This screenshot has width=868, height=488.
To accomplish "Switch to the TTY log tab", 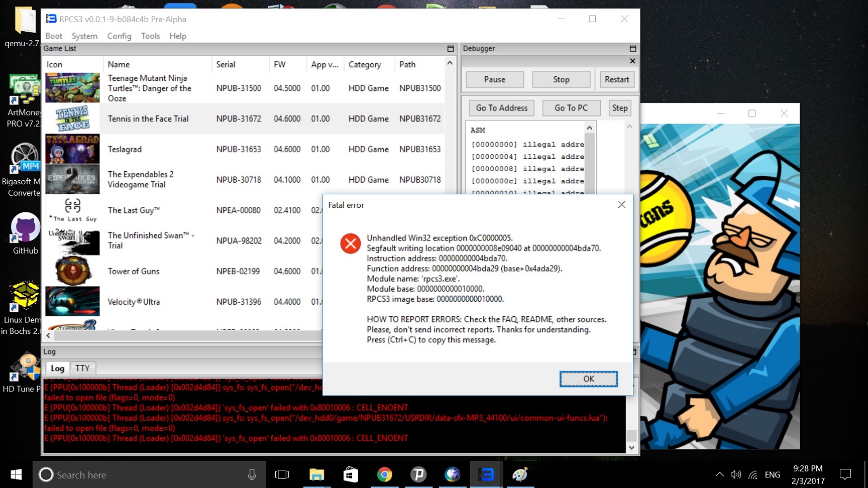I will coord(82,368).
